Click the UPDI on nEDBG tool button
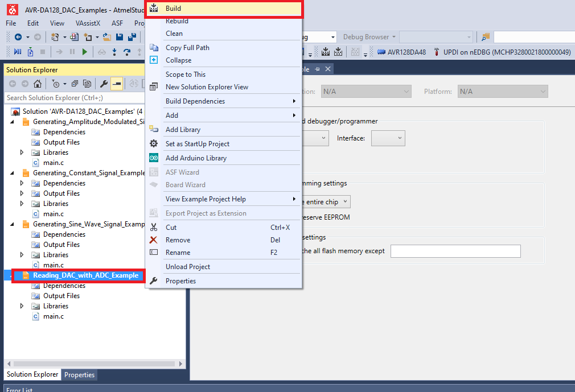Viewport: 575px width, 392px height. [502, 52]
